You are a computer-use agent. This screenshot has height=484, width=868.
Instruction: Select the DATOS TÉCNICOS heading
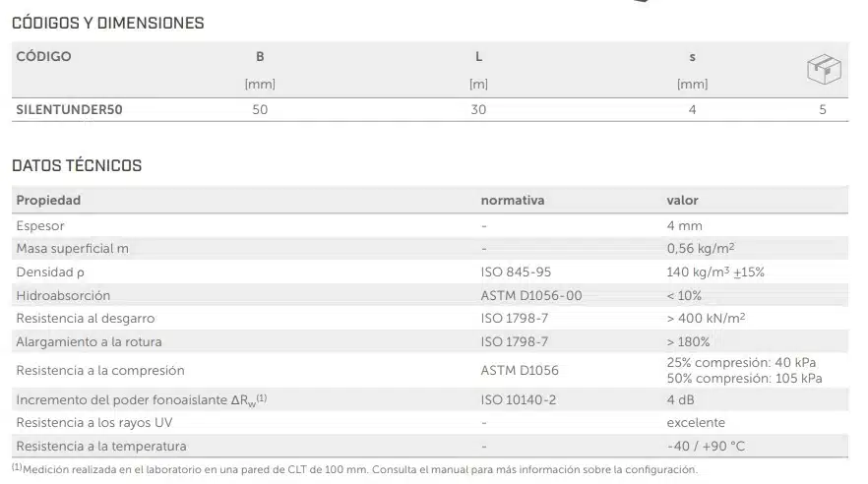[x=77, y=165]
